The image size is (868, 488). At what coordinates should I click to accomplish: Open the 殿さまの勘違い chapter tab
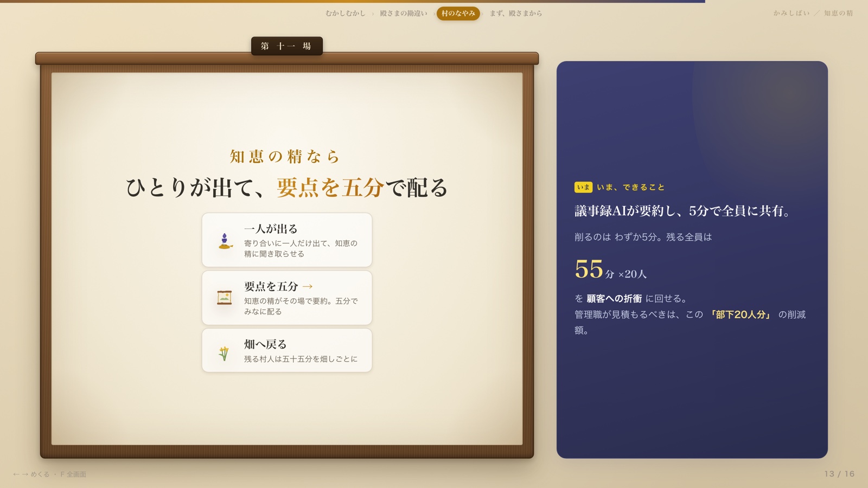(x=404, y=14)
